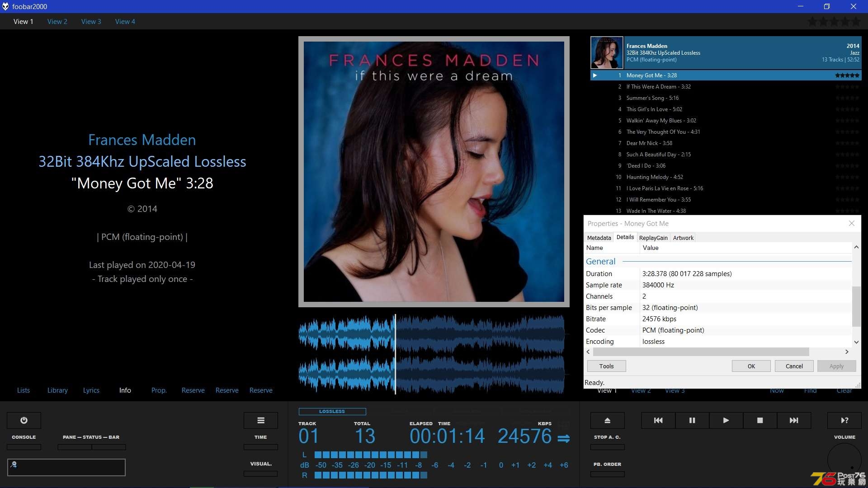Click inside the search input box
Screen dimensions: 868x488
66,467
